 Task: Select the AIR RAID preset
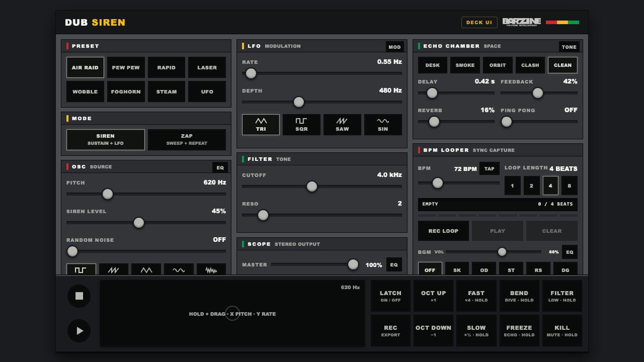point(85,68)
